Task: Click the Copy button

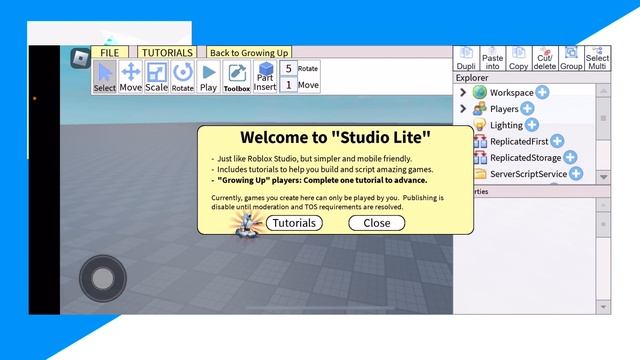Action: [x=518, y=58]
